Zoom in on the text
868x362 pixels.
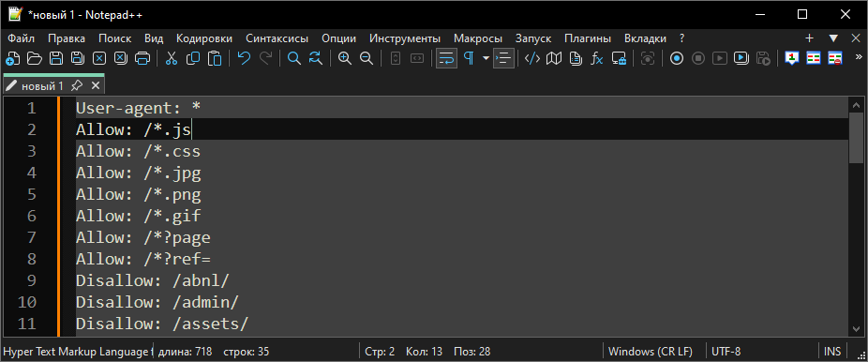(345, 58)
